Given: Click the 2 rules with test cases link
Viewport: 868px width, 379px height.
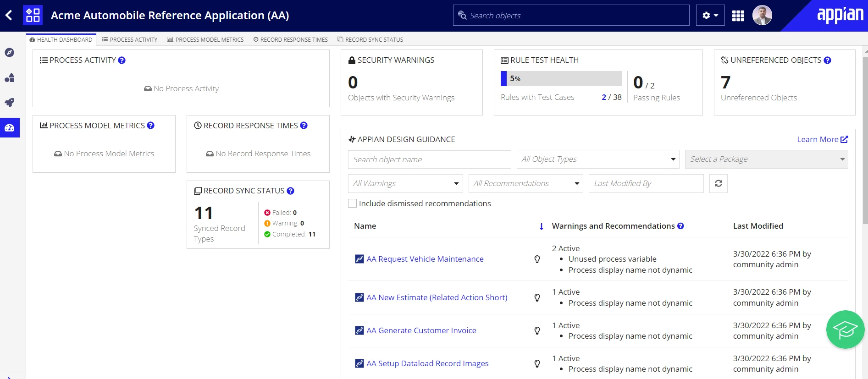Looking at the screenshot, I should [604, 97].
